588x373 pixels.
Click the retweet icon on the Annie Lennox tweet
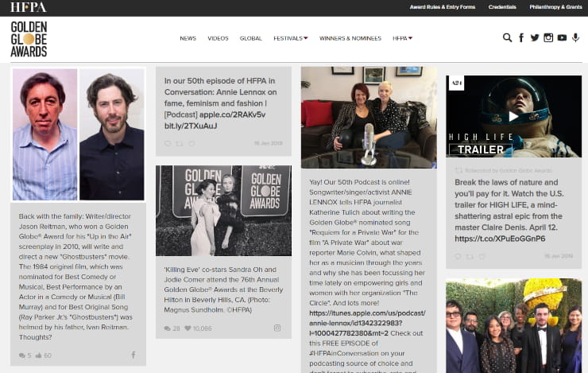(180, 143)
